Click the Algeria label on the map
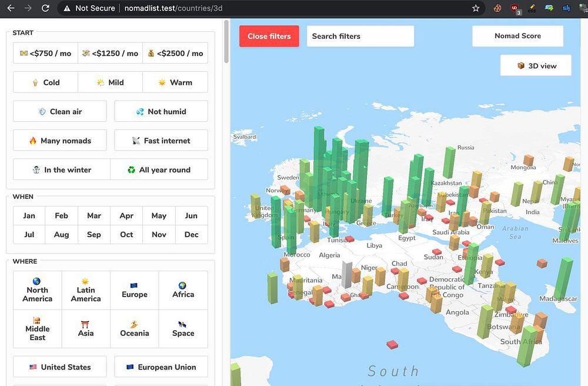This screenshot has height=386, width=588. (x=329, y=255)
